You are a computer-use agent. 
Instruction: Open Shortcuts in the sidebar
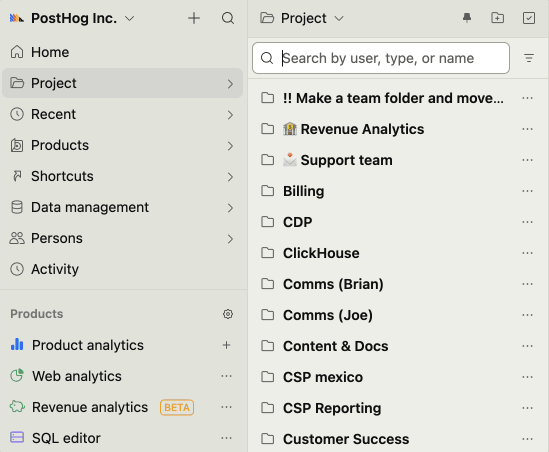pos(122,176)
